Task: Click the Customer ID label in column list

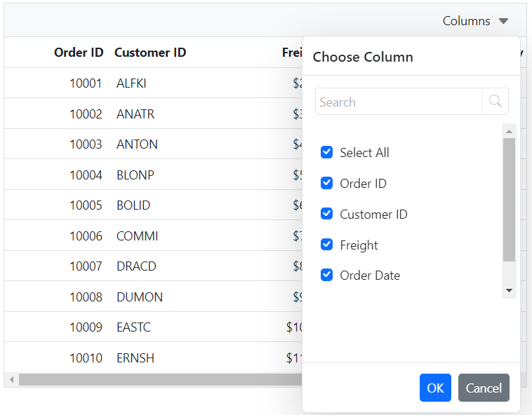Action: [373, 214]
